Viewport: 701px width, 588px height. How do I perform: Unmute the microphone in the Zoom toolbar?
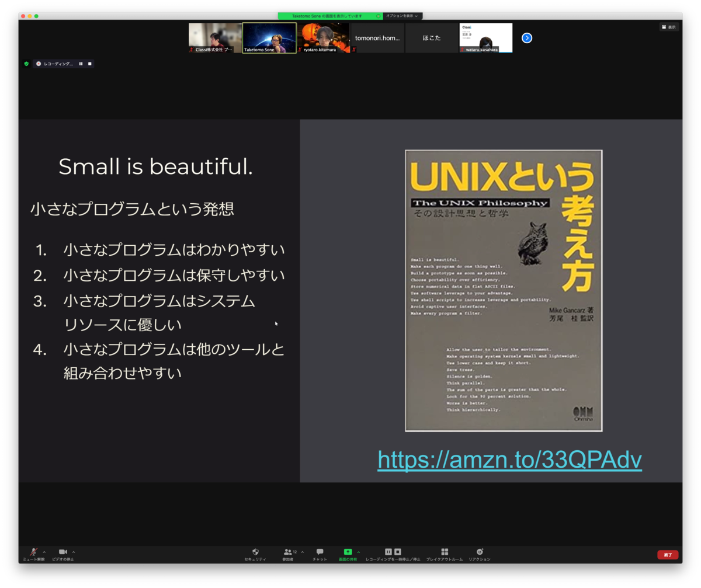[33, 554]
